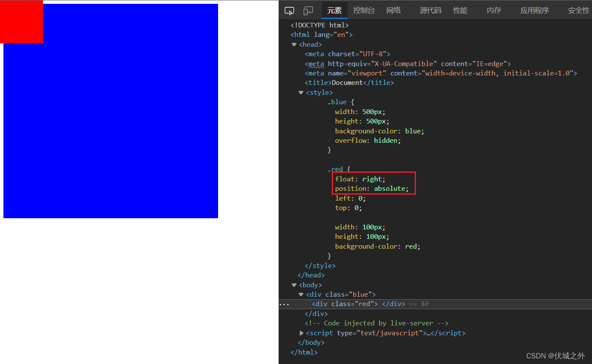Click the 'float: right;' line
The image size is (592, 364).
[361, 179]
